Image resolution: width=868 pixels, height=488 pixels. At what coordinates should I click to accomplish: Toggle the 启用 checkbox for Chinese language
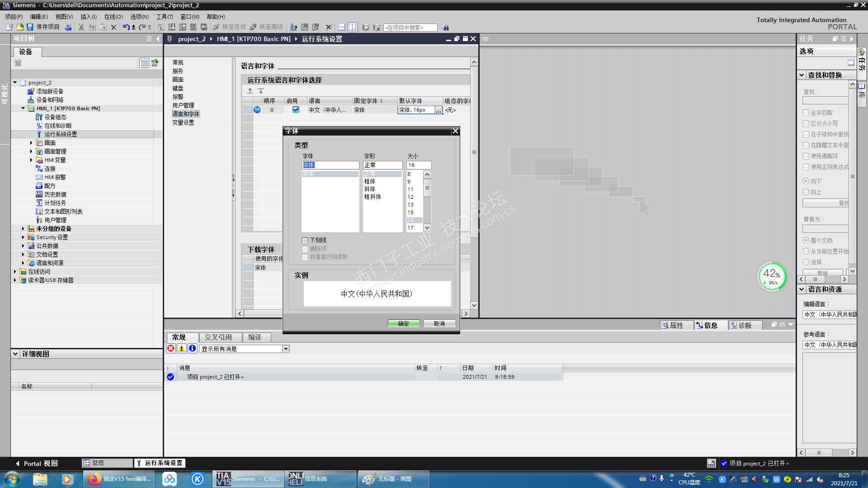coord(296,110)
